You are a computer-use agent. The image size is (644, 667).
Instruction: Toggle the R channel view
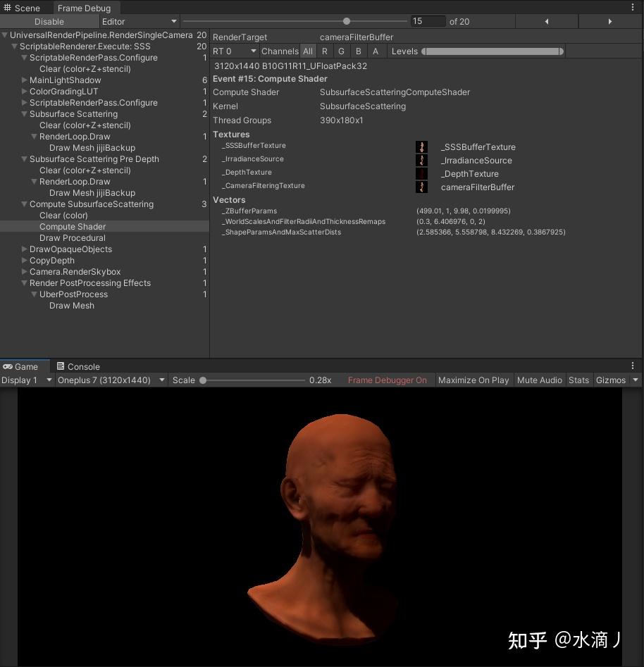(325, 51)
